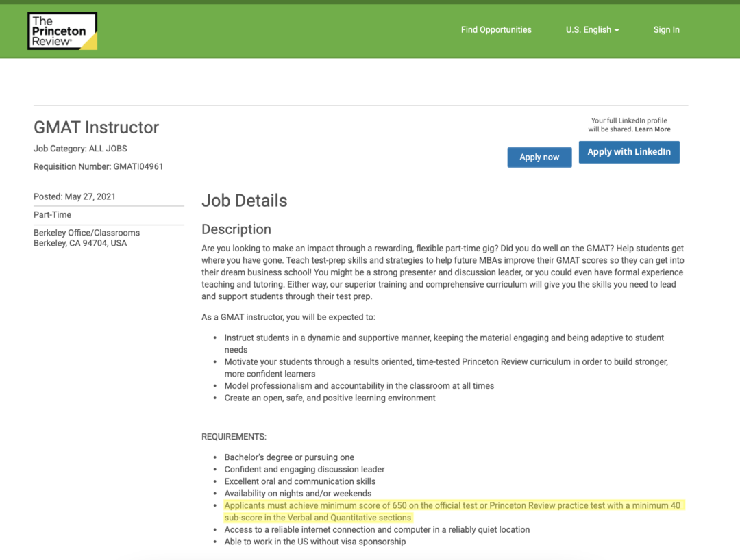Click The Princeton Review logo
Viewport: 740px width, 560px height.
click(x=62, y=31)
